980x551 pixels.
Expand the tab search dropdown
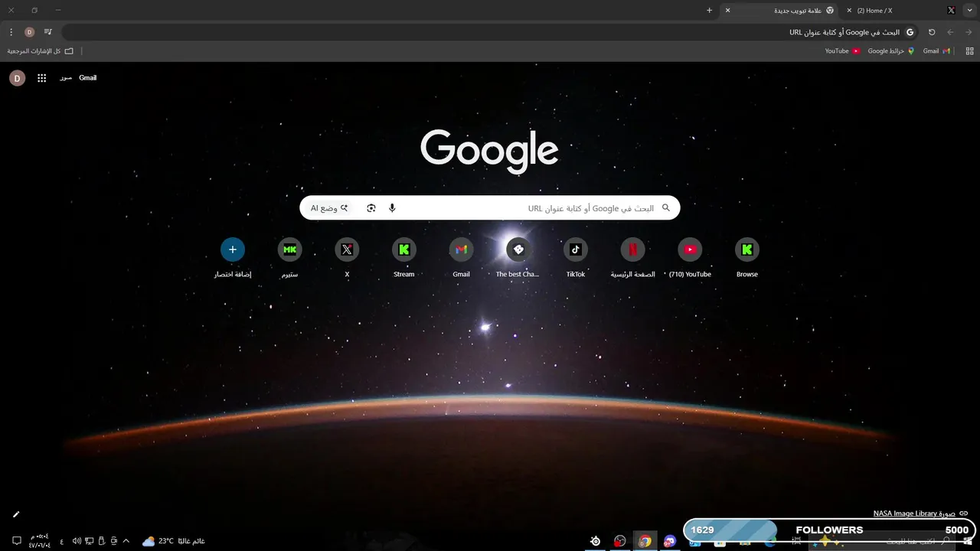(x=969, y=11)
